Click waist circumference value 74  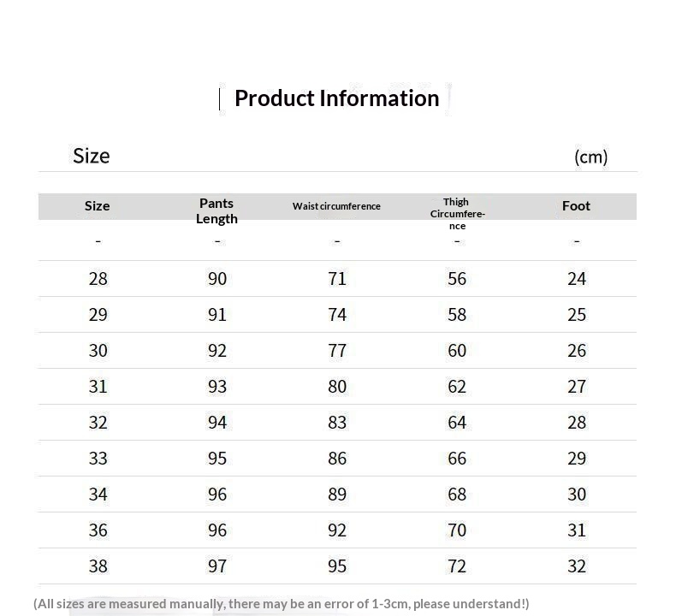tap(337, 315)
